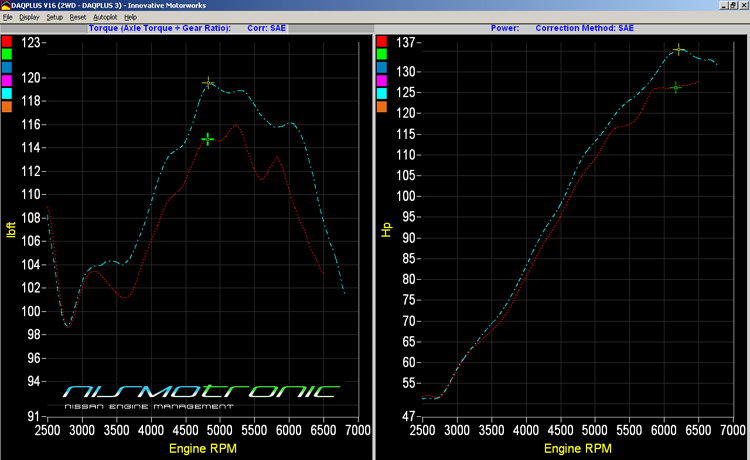This screenshot has width=750, height=460.
Task: Click yellow peak power crosshair marker
Action: coord(679,49)
